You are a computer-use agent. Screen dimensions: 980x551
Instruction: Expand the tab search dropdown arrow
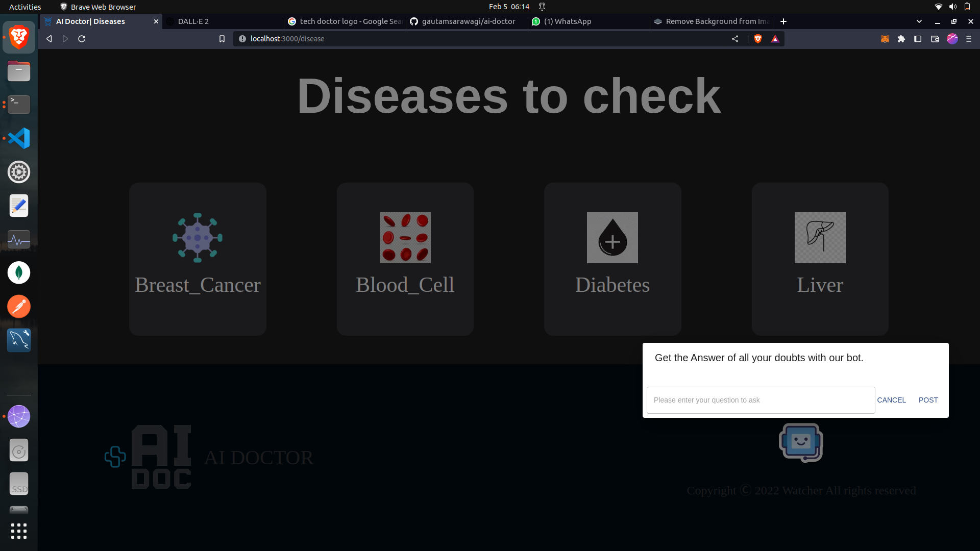pos(919,21)
